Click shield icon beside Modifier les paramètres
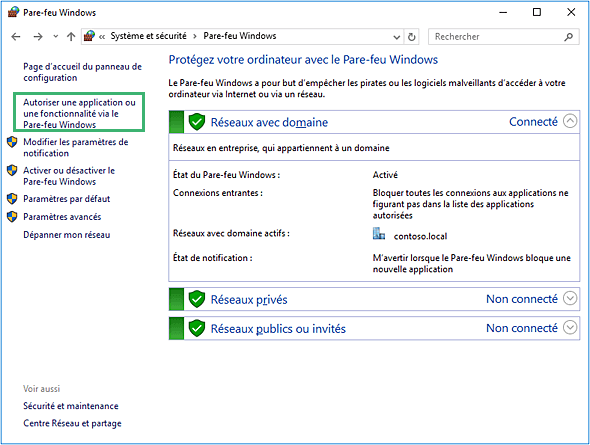The width and height of the screenshot is (590, 445). click(12, 142)
